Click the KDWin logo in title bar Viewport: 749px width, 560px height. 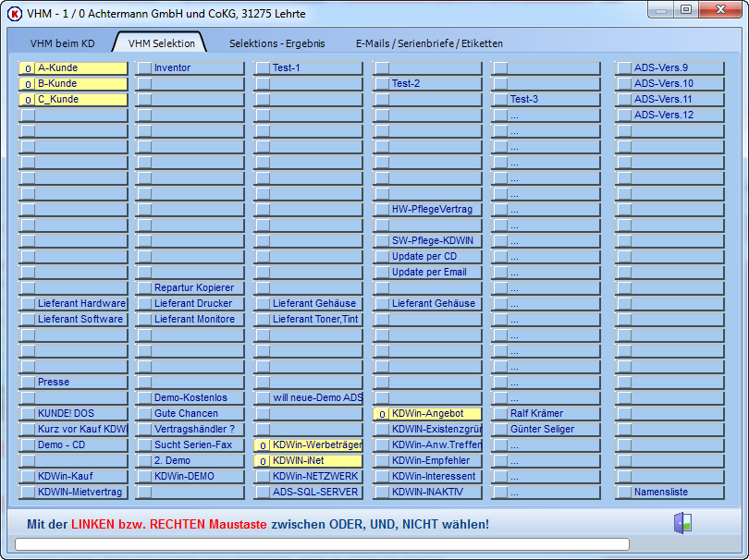click(x=14, y=13)
